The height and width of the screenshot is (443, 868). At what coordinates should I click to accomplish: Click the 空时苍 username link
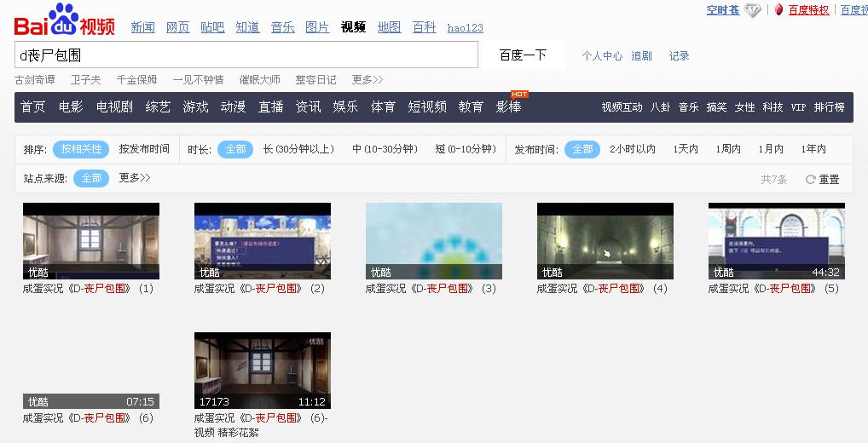[723, 10]
